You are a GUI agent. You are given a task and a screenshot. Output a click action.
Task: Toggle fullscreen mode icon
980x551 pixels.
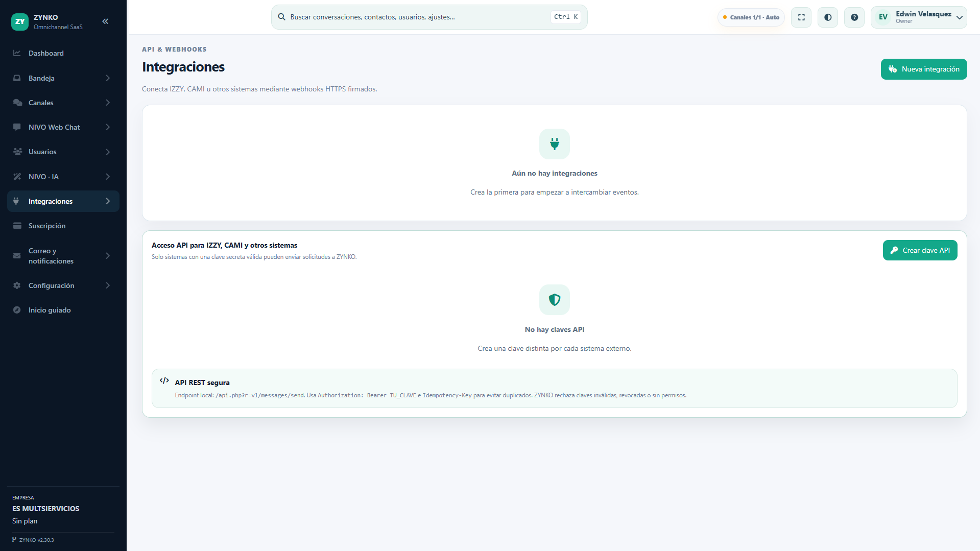pos(801,17)
